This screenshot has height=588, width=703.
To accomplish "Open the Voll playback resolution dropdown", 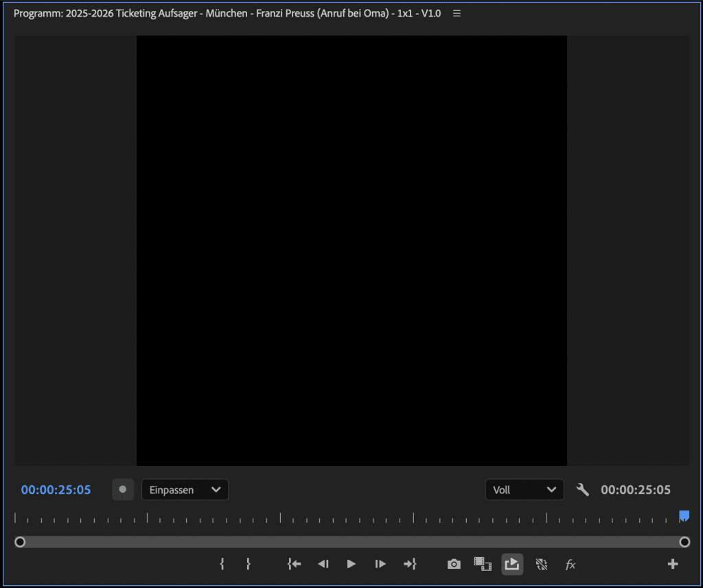I will [524, 490].
